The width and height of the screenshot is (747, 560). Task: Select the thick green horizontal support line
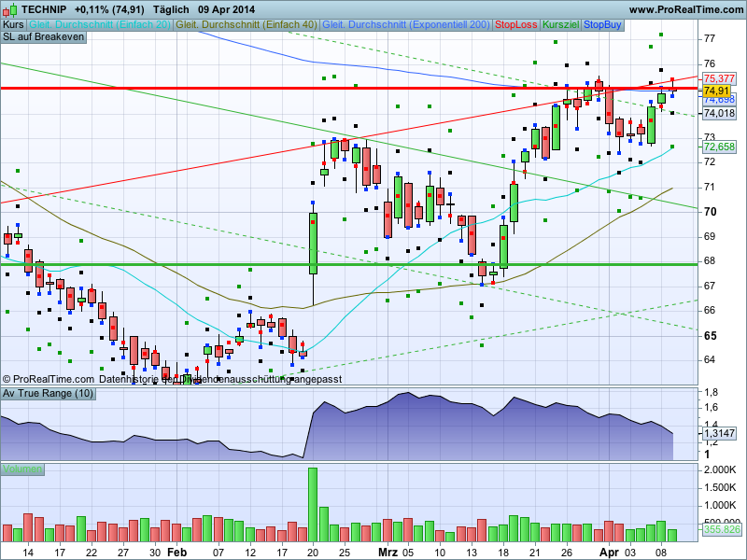(349, 264)
